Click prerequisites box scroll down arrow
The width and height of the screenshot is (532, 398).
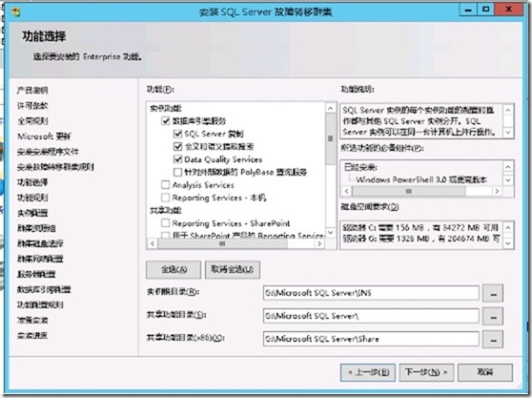pos(508,180)
